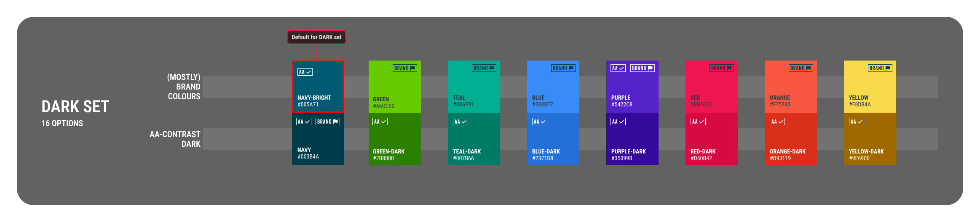
Task: Click the AA checkmark on BLUE-DARK swatch
Action: click(539, 122)
